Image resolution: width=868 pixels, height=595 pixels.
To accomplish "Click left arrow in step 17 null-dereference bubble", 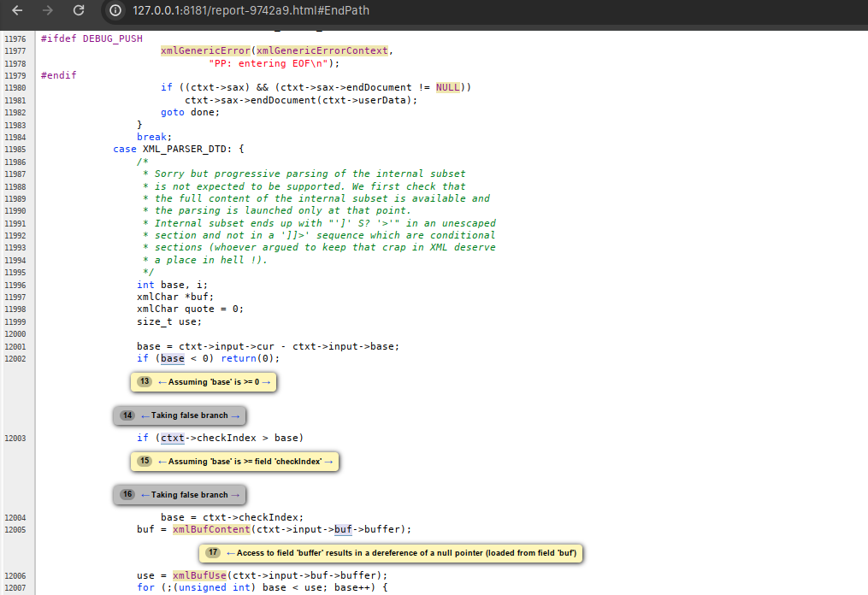I will point(230,553).
